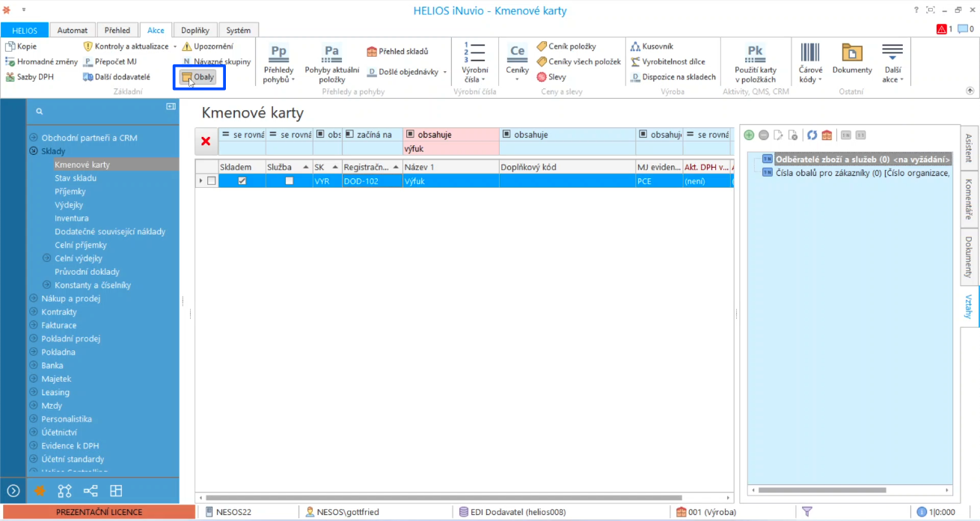Expand Obchodní partneři a CRM
The width and height of the screenshot is (980, 521).
[x=34, y=138]
